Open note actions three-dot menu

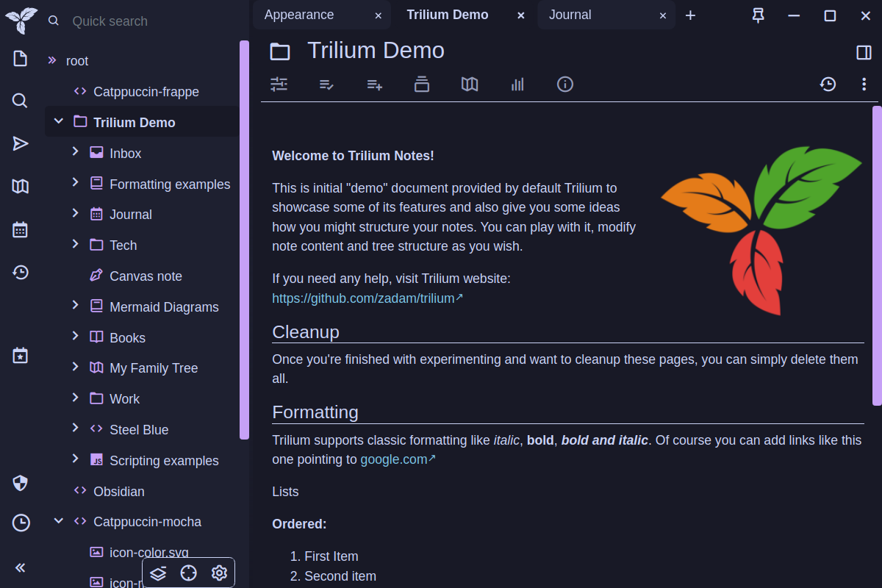pos(864,84)
